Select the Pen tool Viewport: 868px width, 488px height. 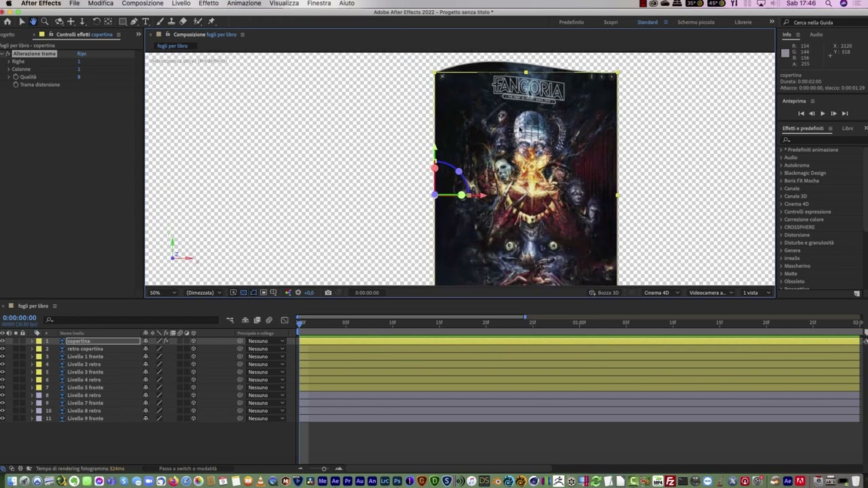[x=134, y=22]
